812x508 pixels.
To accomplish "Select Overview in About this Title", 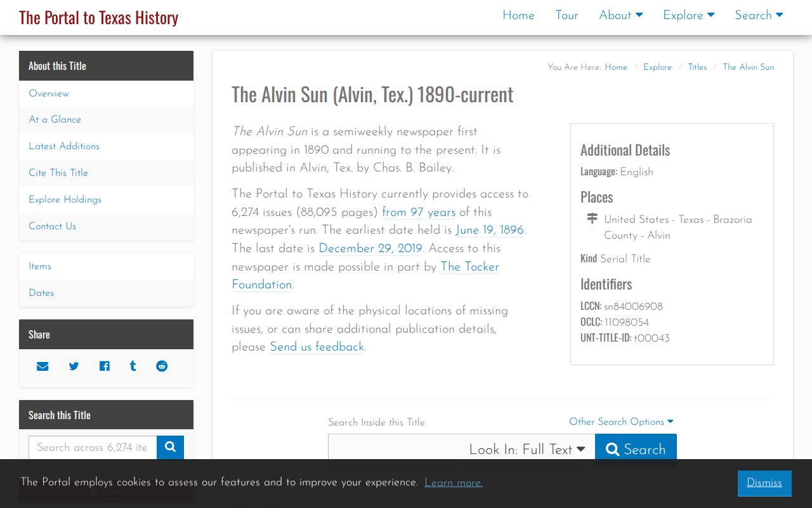I will coord(106,93).
